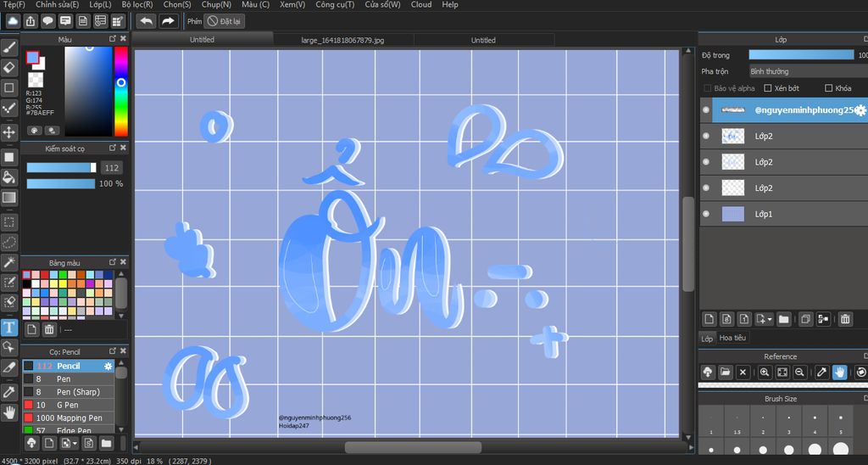
Task: Activate the Lasso selection tool
Action: 8,242
